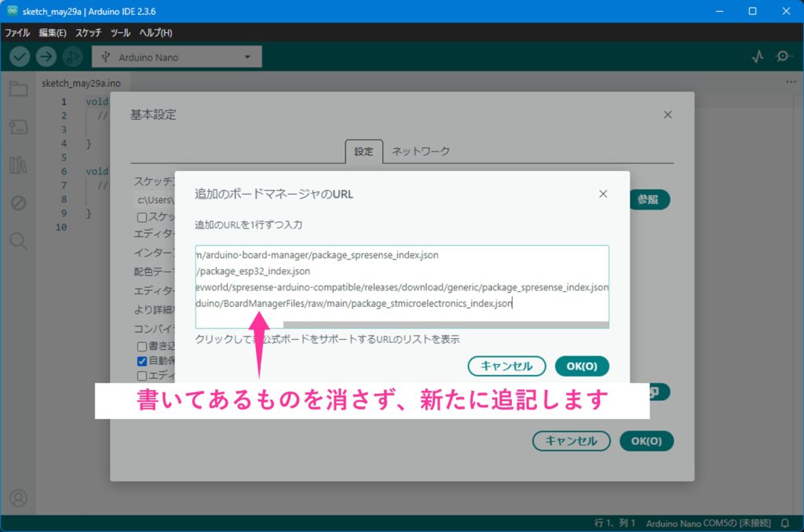Click キャンセル in the URL dialog
The image size is (804, 532).
point(506,366)
